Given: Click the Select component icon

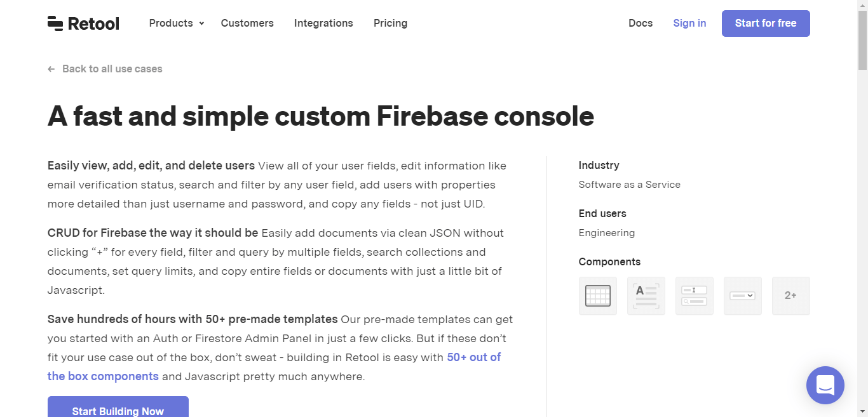Looking at the screenshot, I should click(742, 295).
